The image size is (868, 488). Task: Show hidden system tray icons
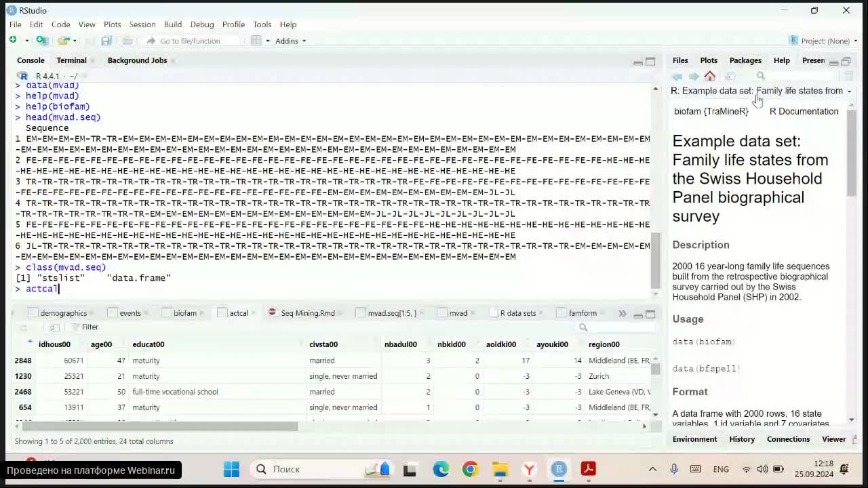[x=652, y=469]
